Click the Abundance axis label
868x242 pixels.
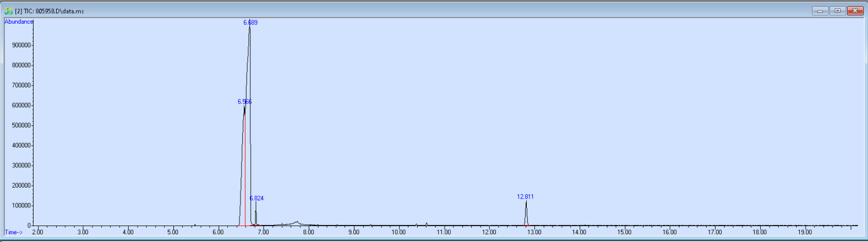pyautogui.click(x=19, y=21)
